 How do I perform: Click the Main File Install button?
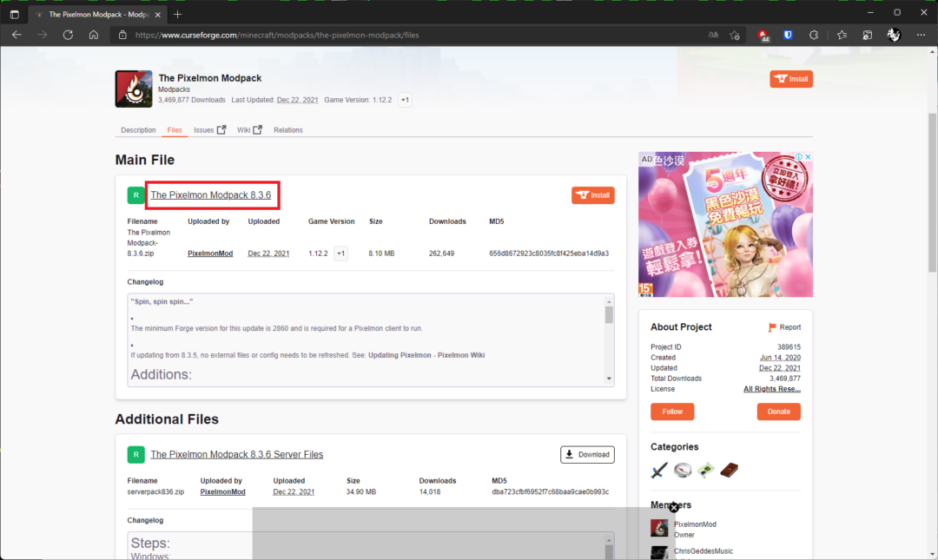[x=593, y=195]
